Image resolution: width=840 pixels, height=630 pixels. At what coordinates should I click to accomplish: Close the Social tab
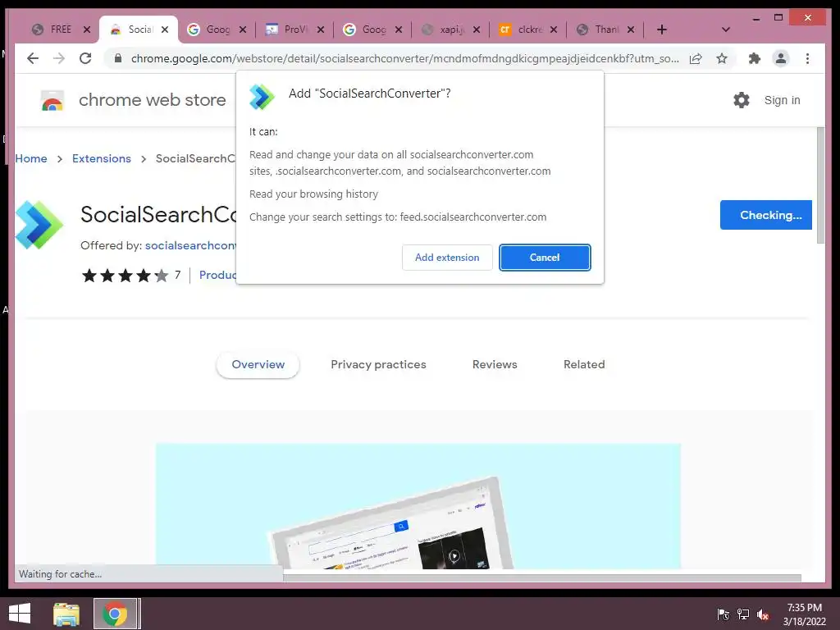point(165,30)
